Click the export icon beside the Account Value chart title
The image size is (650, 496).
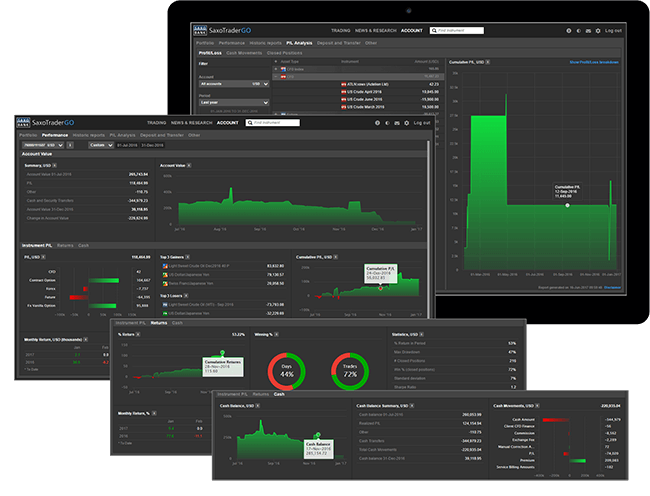[189, 165]
